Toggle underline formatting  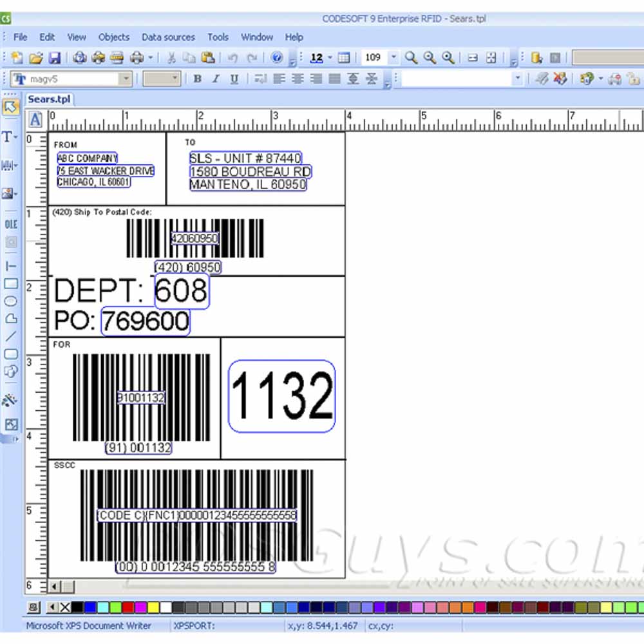pos(233,79)
